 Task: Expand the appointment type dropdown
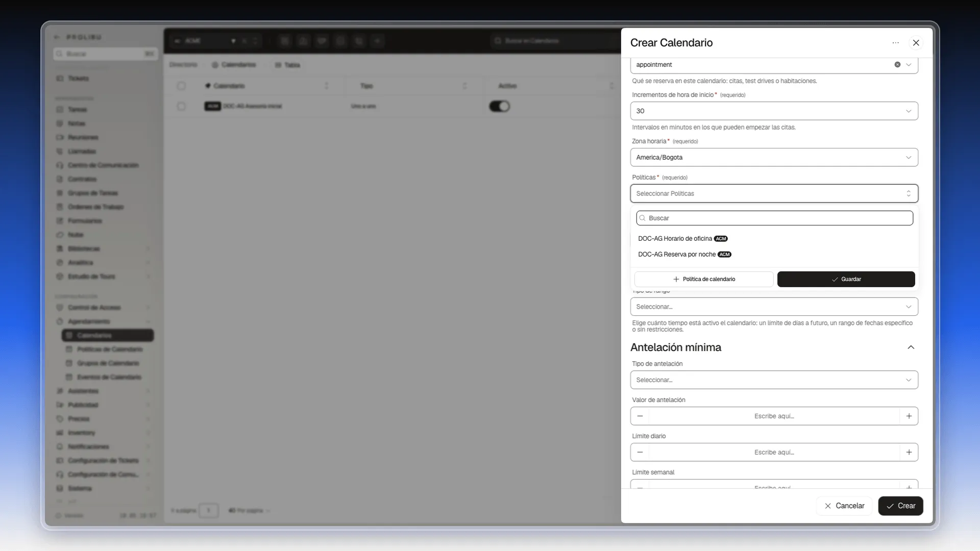[909, 65]
